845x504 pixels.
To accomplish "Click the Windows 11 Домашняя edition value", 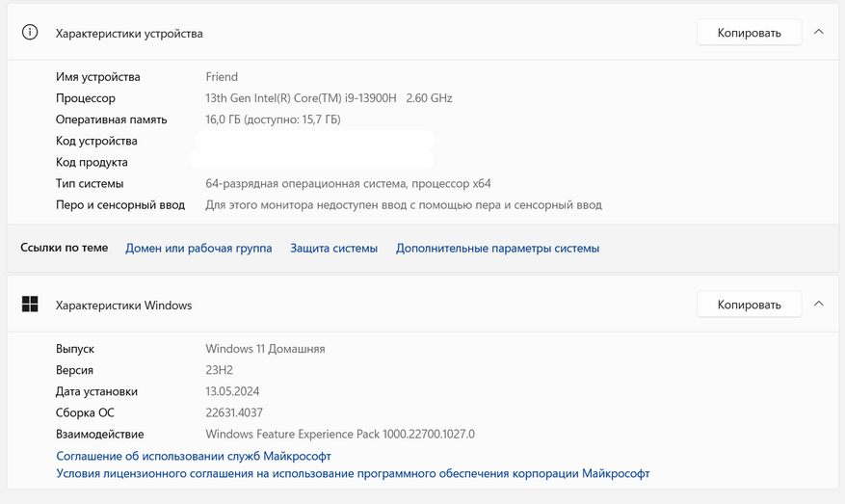I will point(265,349).
